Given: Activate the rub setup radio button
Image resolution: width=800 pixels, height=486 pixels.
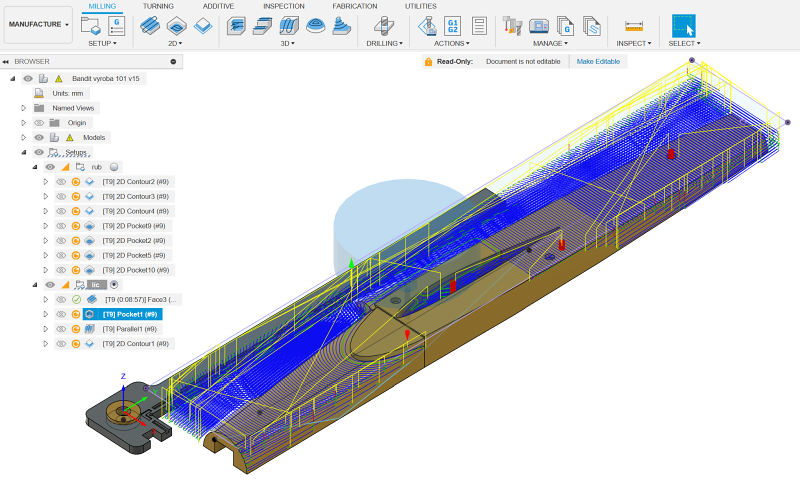Looking at the screenshot, I should 115,167.
